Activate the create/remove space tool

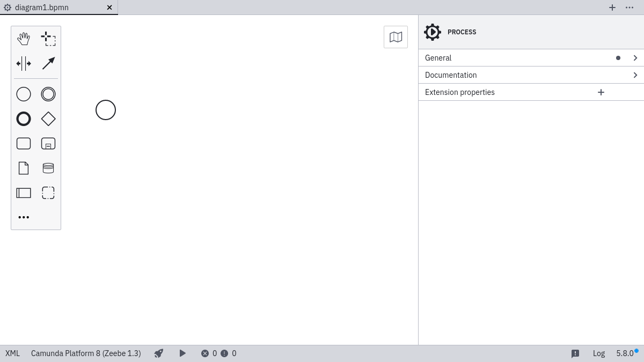pyautogui.click(x=24, y=63)
